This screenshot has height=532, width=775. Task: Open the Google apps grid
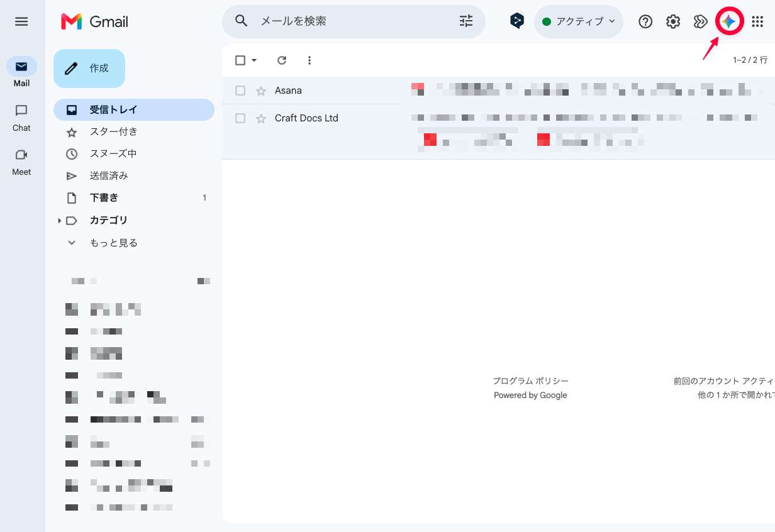point(757,21)
